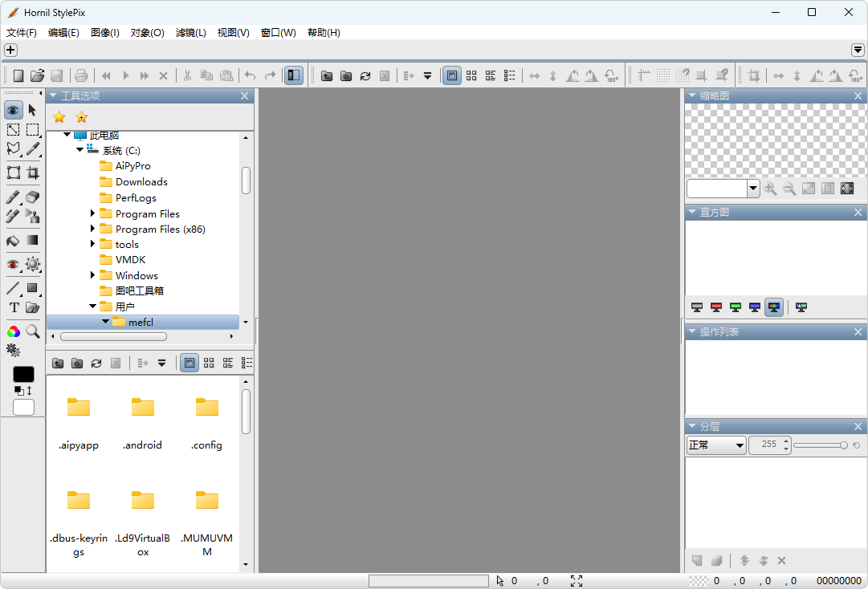
Task: Click the Open file toolbar icon
Action: click(x=37, y=75)
